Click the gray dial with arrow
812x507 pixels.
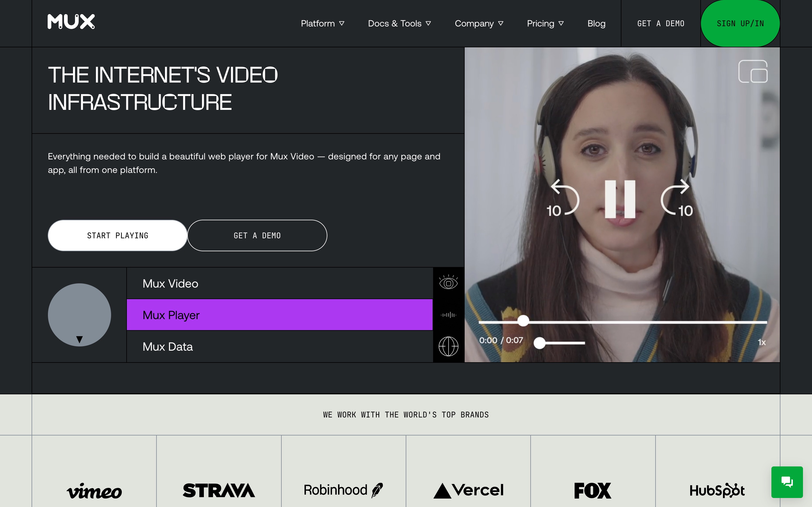[x=80, y=315]
